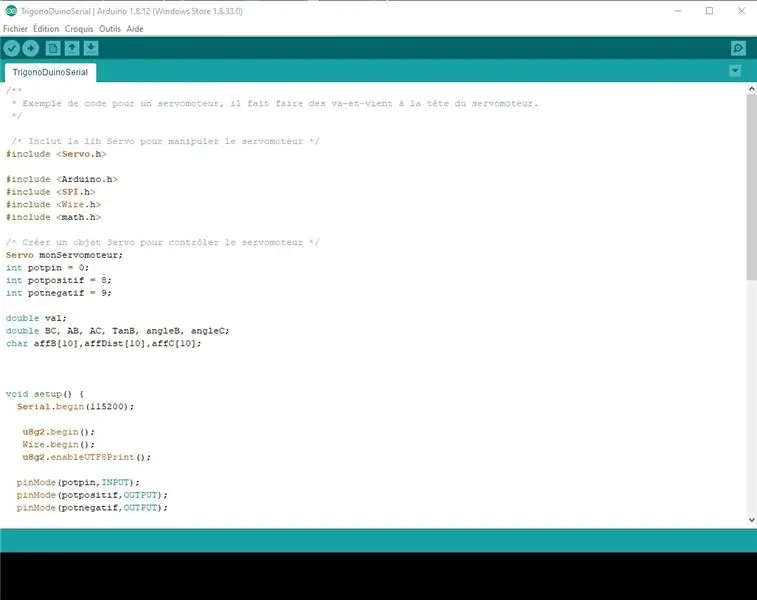Click the line 'int potnegatif = 9;'

coord(58,293)
